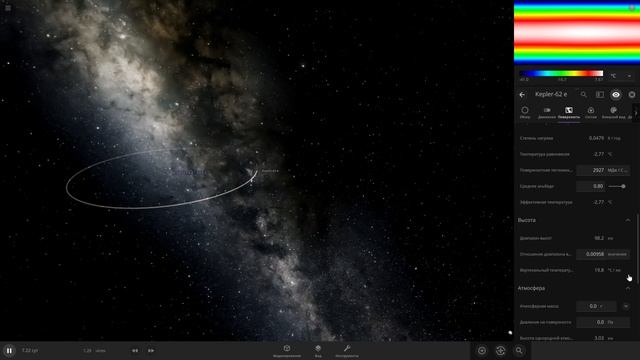Click the surface temperature map thumbnail

point(577,32)
